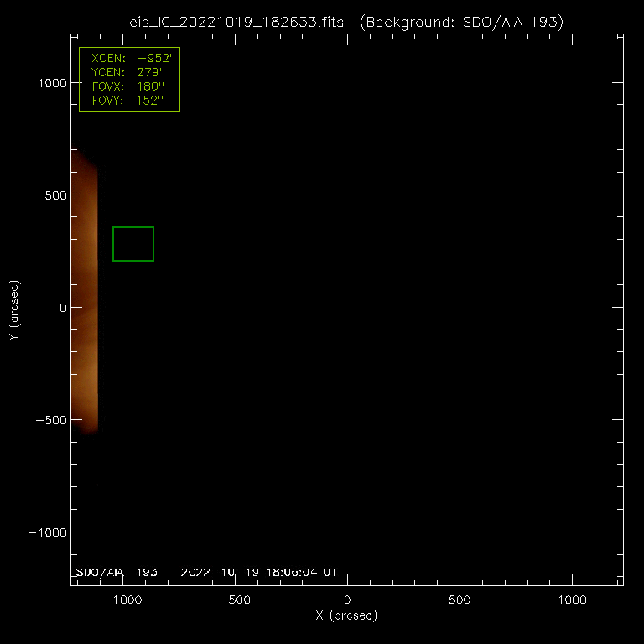Click the 500 tick label on Y axis
644x644 pixels.
click(56, 195)
